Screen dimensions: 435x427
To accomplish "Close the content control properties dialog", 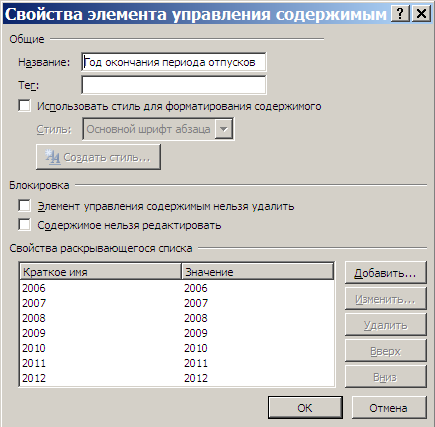I will click(x=422, y=14).
